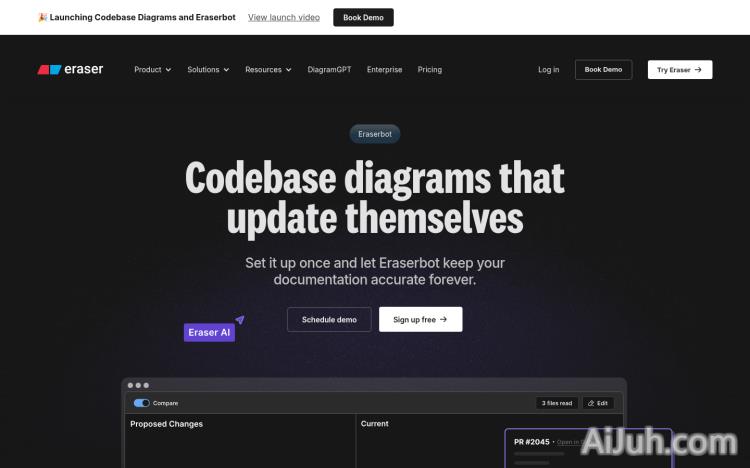Navigate to the Pricing page
This screenshot has width=750, height=468.
pos(429,70)
